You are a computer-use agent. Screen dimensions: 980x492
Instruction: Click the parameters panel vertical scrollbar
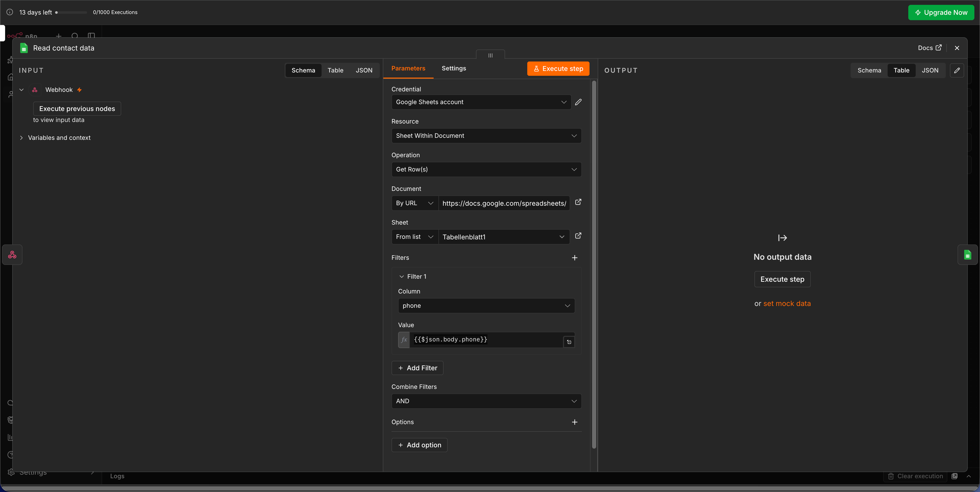(594, 264)
